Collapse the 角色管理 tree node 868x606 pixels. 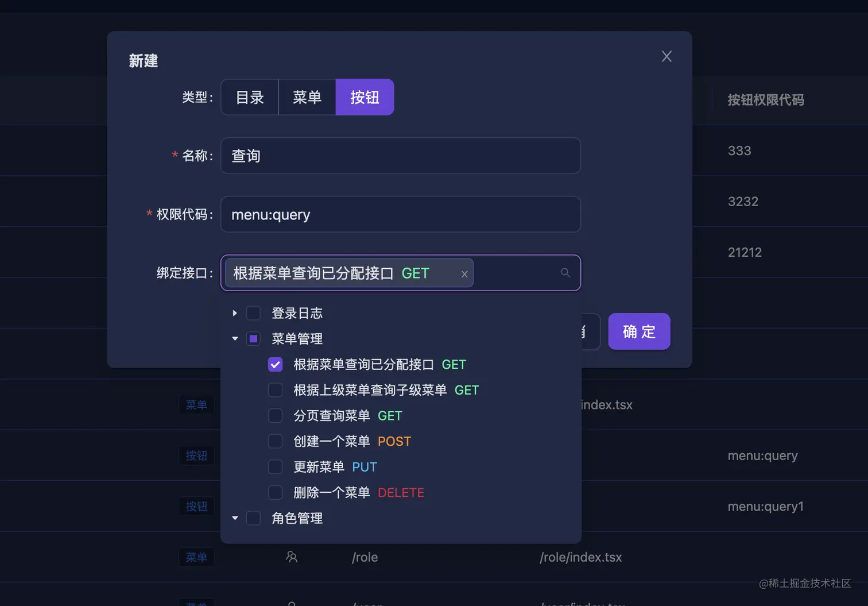pyautogui.click(x=235, y=518)
